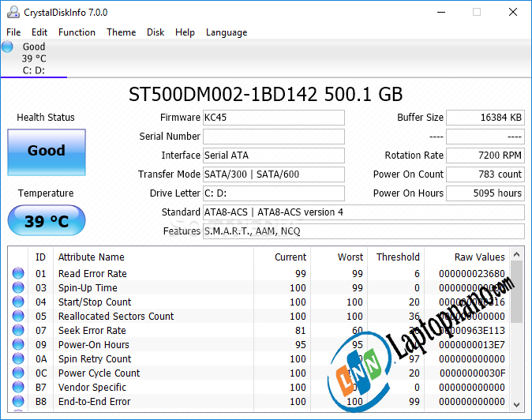Open the Language menu
The width and height of the screenshot is (532, 420).
[227, 32]
